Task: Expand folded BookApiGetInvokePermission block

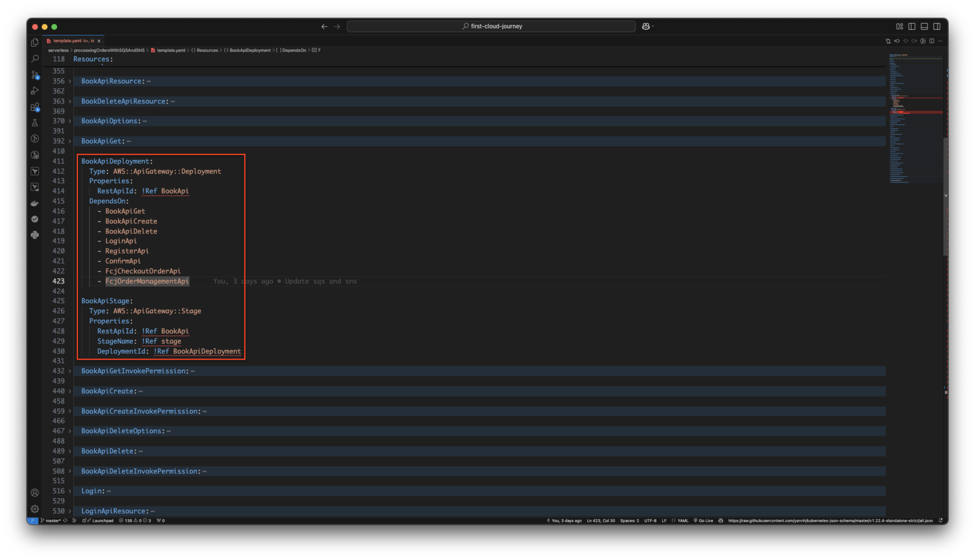Action: pyautogui.click(x=70, y=371)
